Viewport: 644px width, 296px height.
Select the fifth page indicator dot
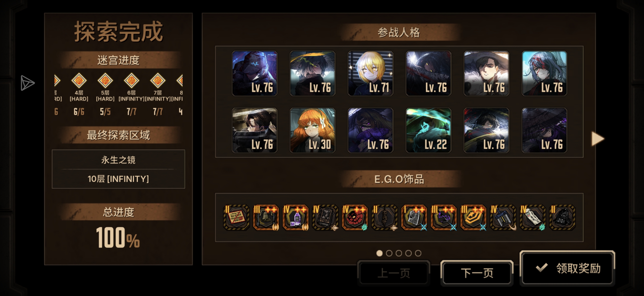[418, 253]
